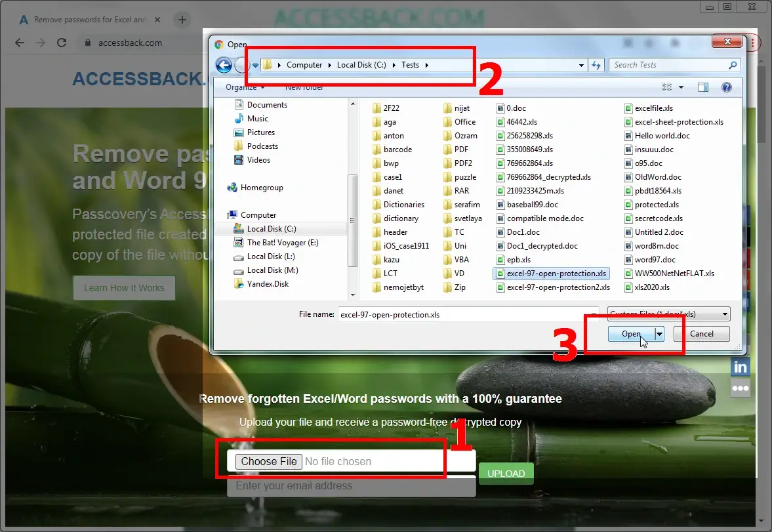Open the view options dropdown arrow
This screenshot has width=772, height=532.
click(681, 87)
